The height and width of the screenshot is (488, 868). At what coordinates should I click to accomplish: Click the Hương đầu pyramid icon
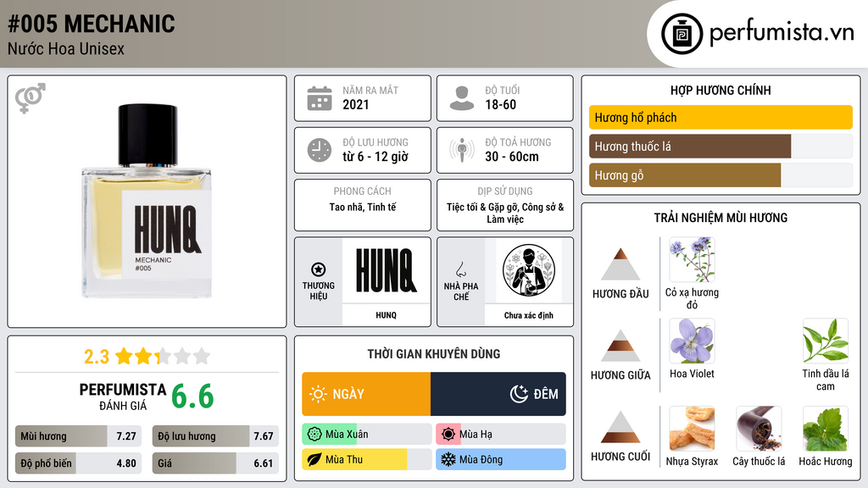click(x=620, y=264)
